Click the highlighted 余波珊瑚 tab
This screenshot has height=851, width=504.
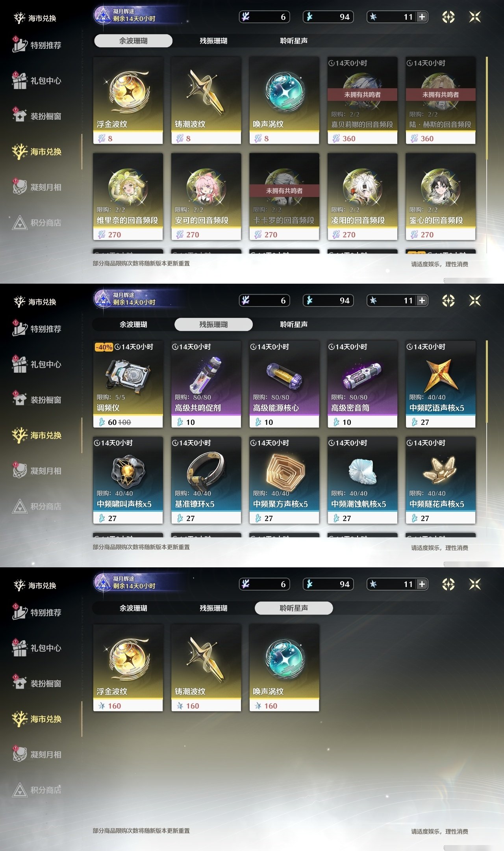coord(133,41)
